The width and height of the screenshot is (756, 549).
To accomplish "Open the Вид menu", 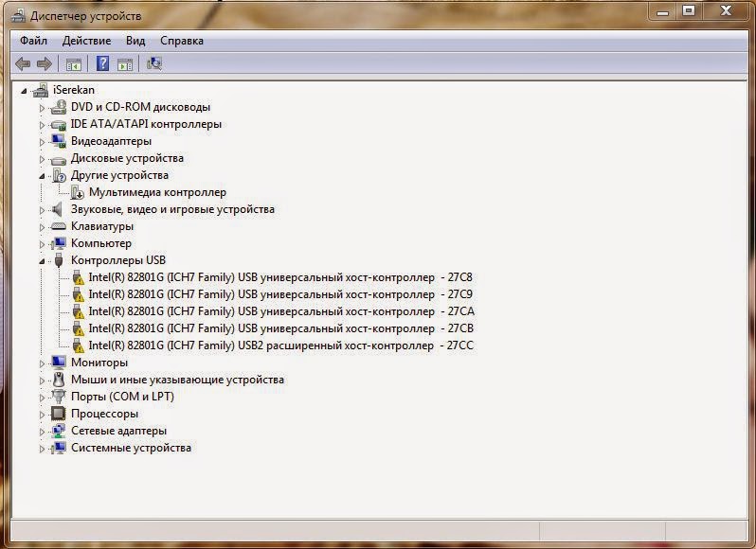I will (135, 41).
